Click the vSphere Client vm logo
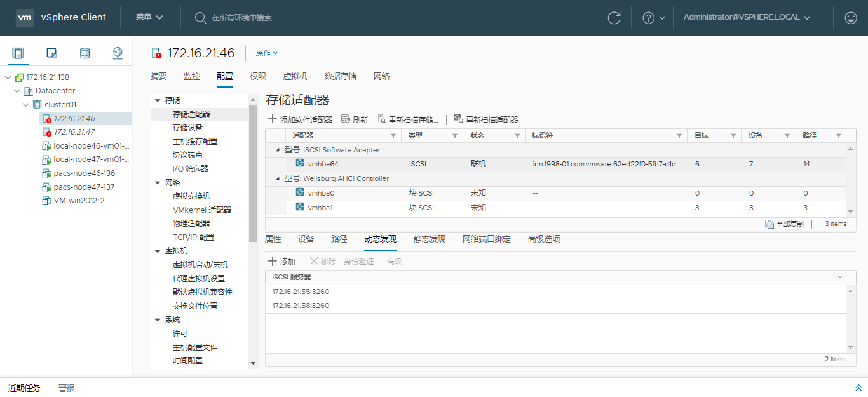The image size is (868, 397). coord(25,17)
